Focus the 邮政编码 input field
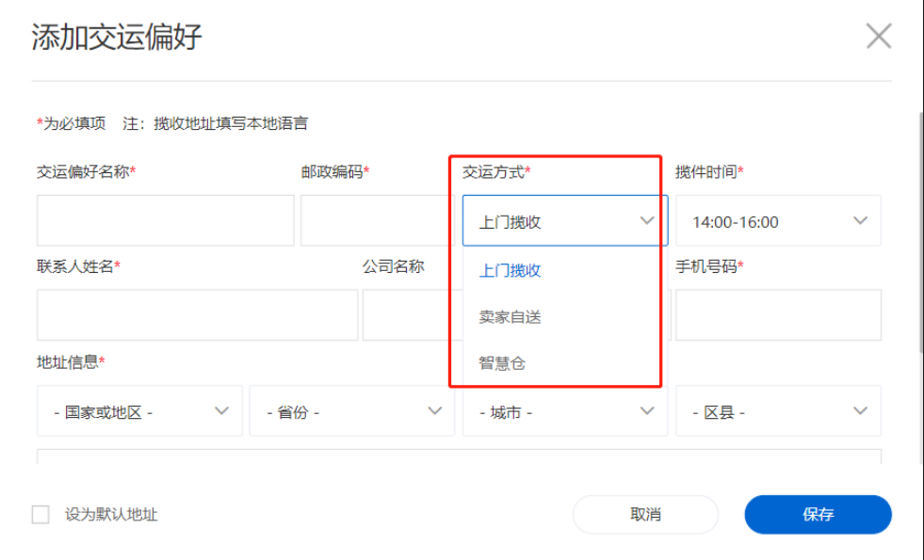The height and width of the screenshot is (560, 924). pos(377,221)
